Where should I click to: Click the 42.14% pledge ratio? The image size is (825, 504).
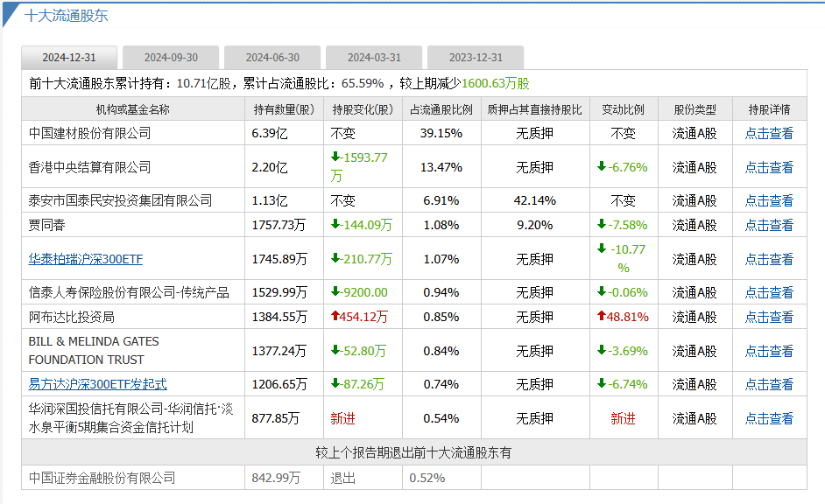(x=535, y=200)
